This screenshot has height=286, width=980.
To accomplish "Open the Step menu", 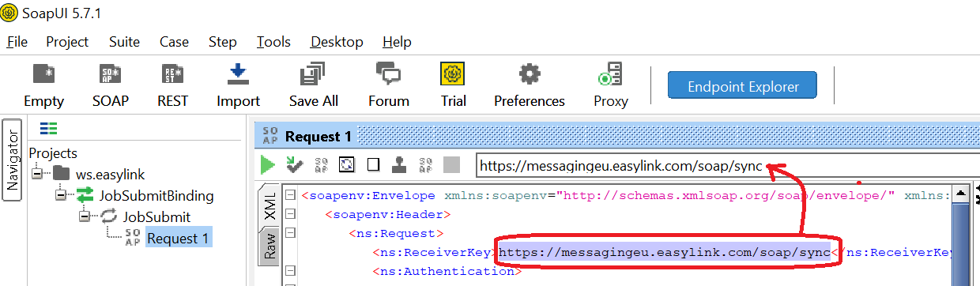I will point(223,42).
